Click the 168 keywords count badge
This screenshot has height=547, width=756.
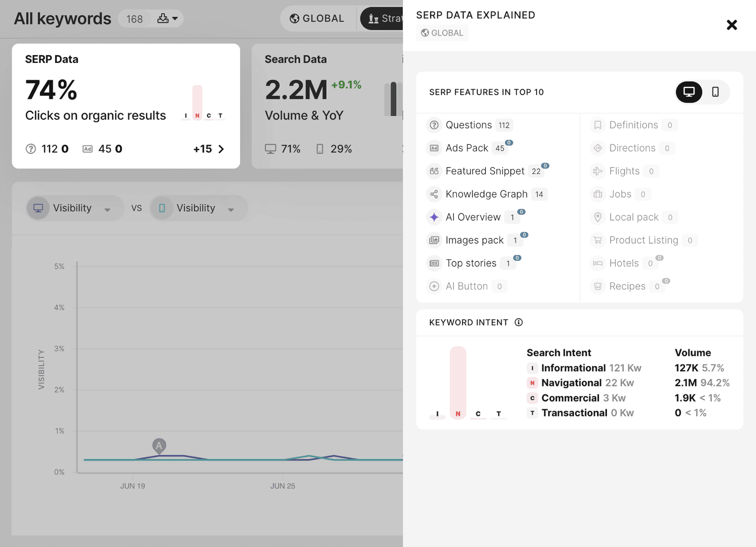point(134,19)
